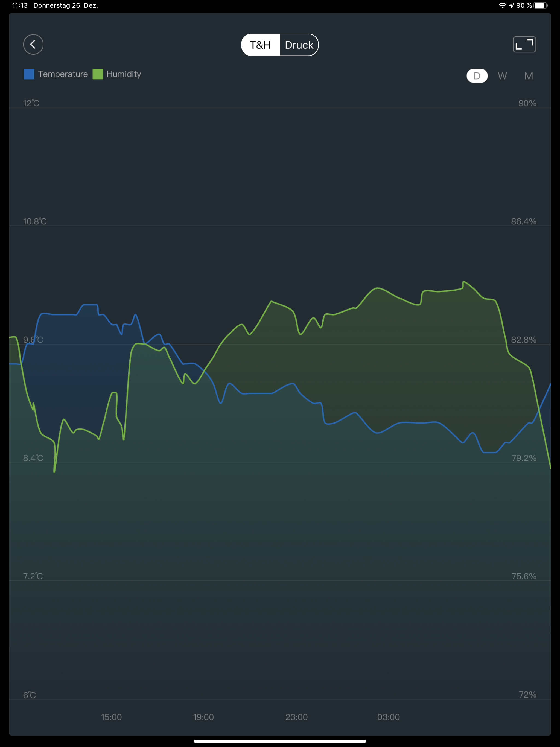The height and width of the screenshot is (747, 560).
Task: Switch to M (month) range
Action: pyautogui.click(x=529, y=76)
